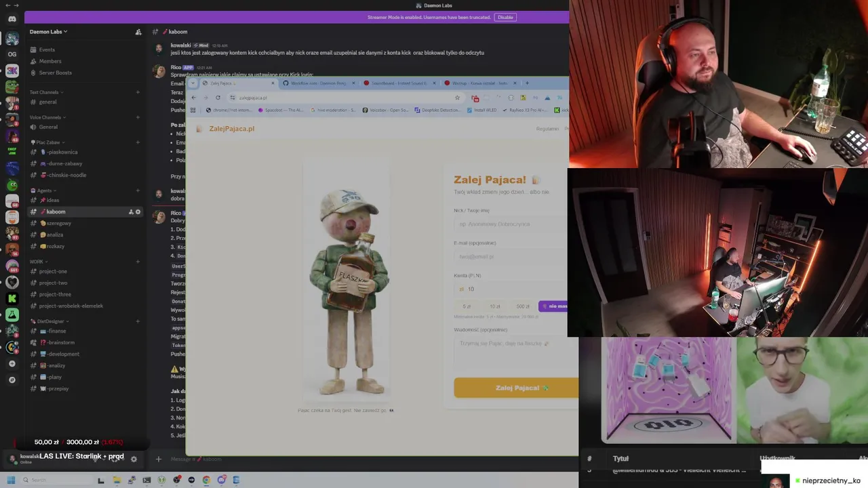
Task: Join the General voice channel
Action: (85, 127)
